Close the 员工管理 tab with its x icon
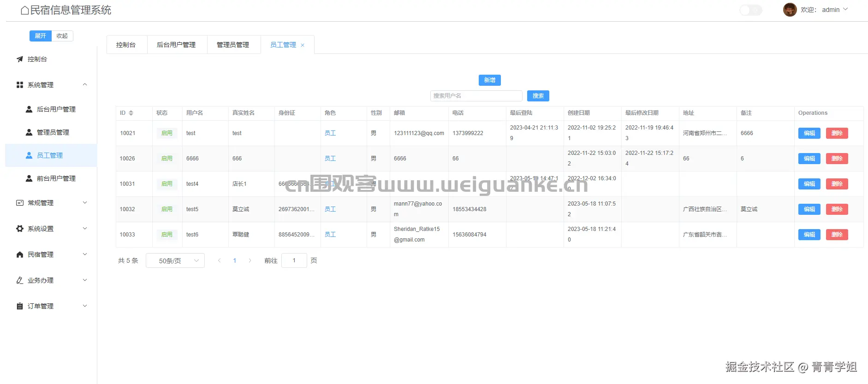The width and height of the screenshot is (868, 384). point(303,45)
